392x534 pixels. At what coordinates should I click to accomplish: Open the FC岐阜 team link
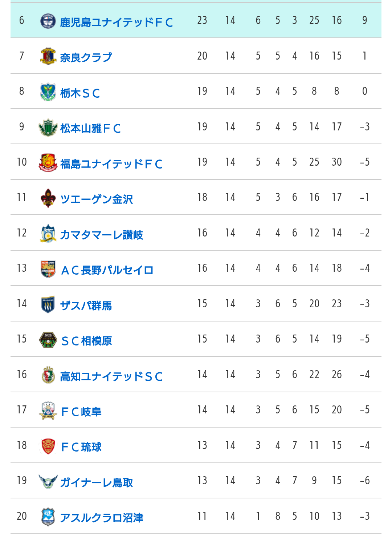click(x=81, y=412)
